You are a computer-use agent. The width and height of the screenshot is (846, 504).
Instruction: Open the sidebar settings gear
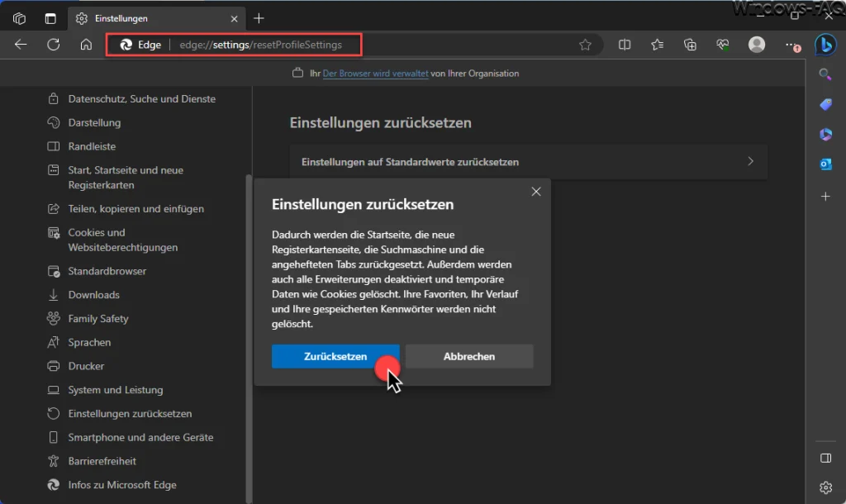825,487
